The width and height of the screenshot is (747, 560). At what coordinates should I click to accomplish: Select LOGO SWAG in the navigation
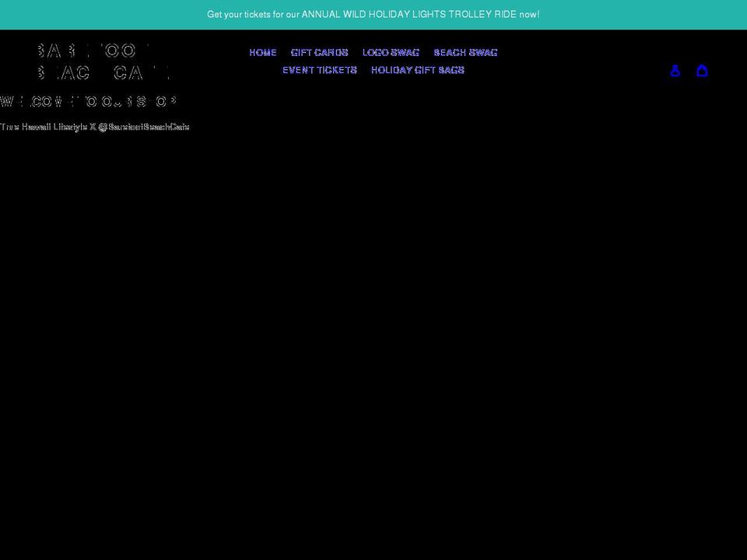[x=391, y=52]
